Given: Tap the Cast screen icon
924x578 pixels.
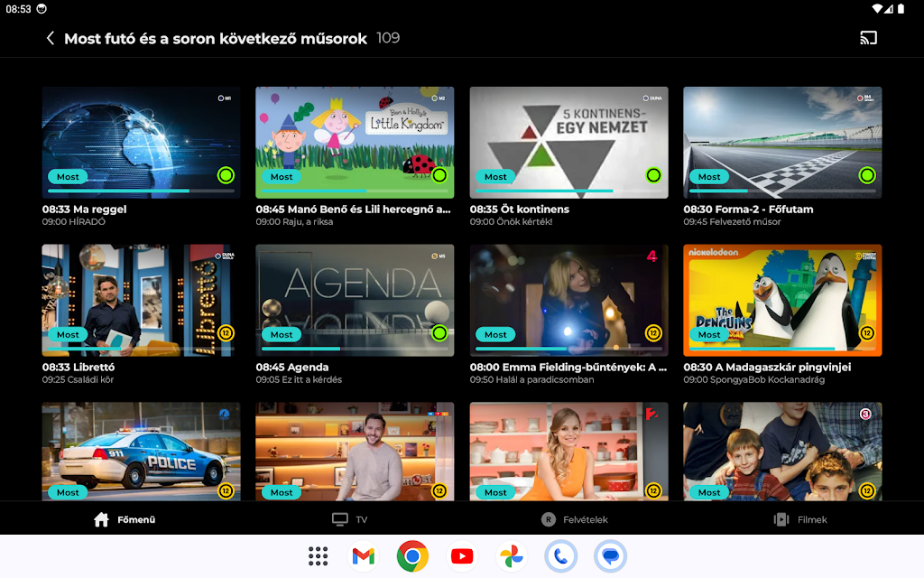Looking at the screenshot, I should 868,38.
